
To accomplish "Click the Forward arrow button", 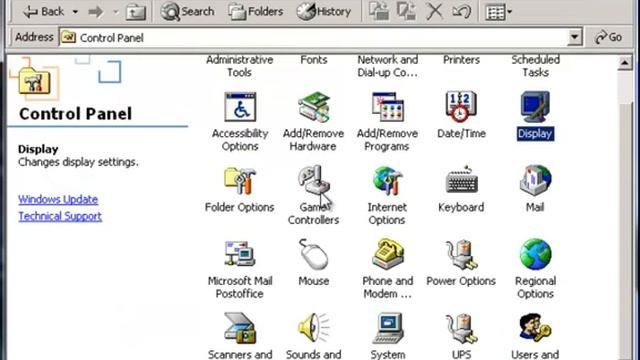I will click(96, 12).
